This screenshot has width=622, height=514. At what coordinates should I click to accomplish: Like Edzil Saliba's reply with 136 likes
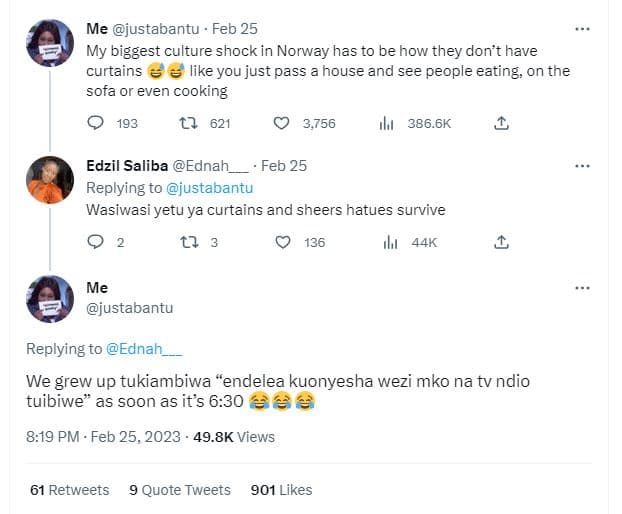click(283, 242)
